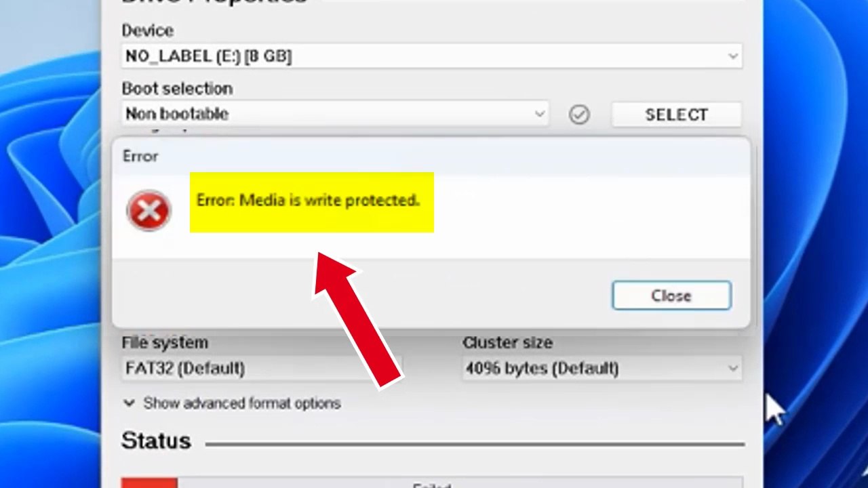868x488 pixels.
Task: Click the Show advanced format options text
Action: click(242, 403)
